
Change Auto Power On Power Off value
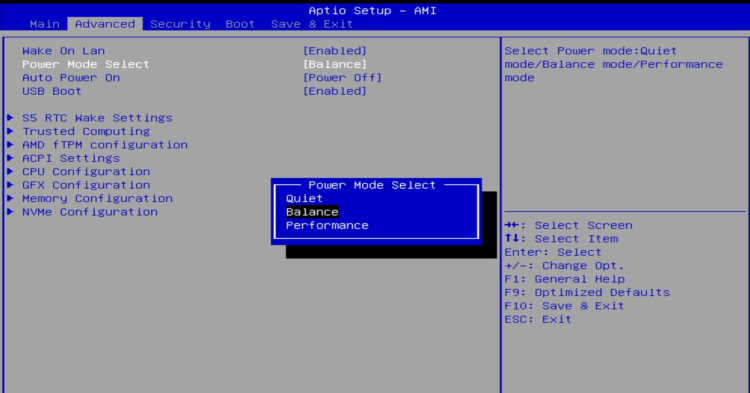(x=342, y=77)
